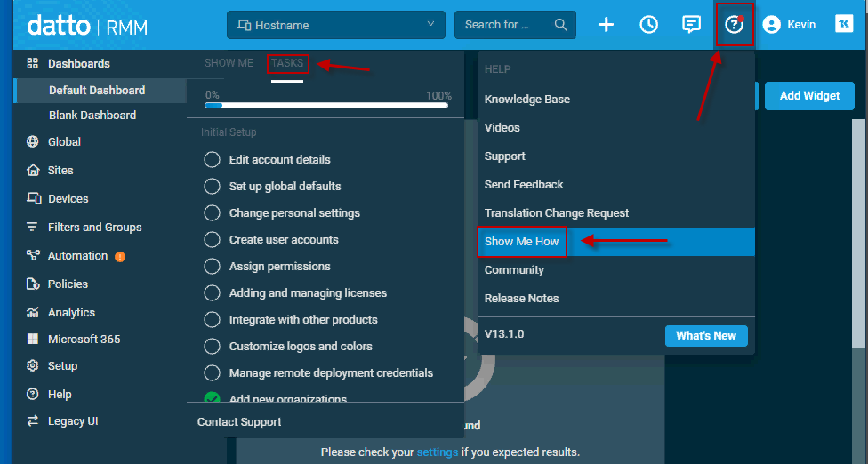Click the search magnifier icon
The width and height of the screenshot is (868, 464).
coord(561,25)
